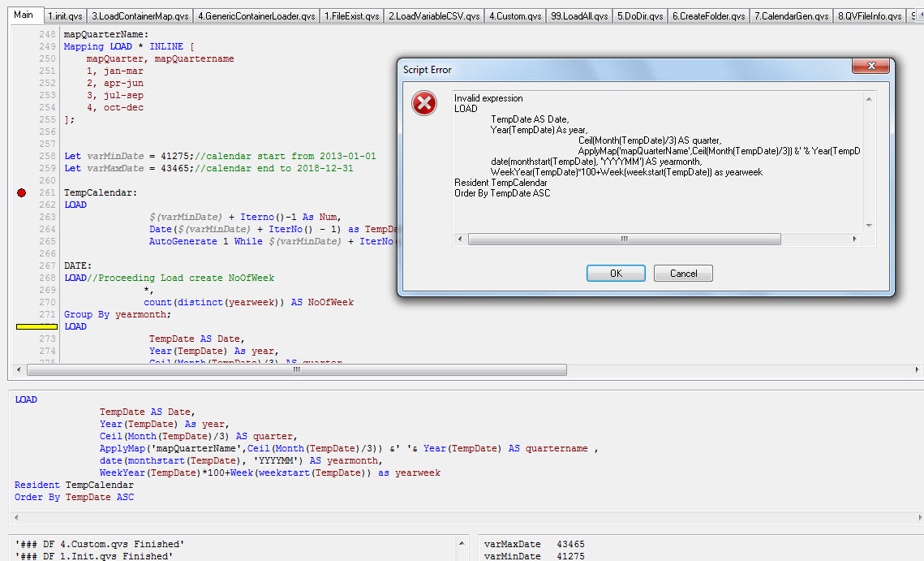924x561 pixels.
Task: Click the red error icon in dialog
Action: [424, 103]
